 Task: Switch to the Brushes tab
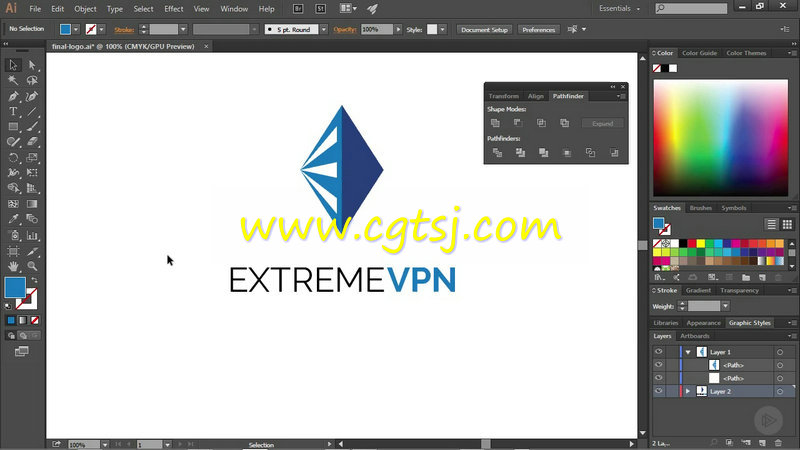[x=701, y=208]
